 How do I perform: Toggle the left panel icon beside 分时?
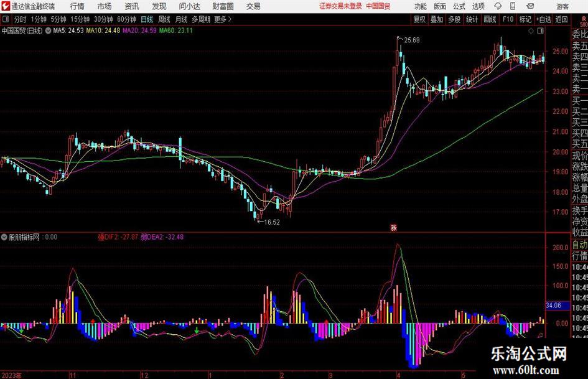(6, 19)
